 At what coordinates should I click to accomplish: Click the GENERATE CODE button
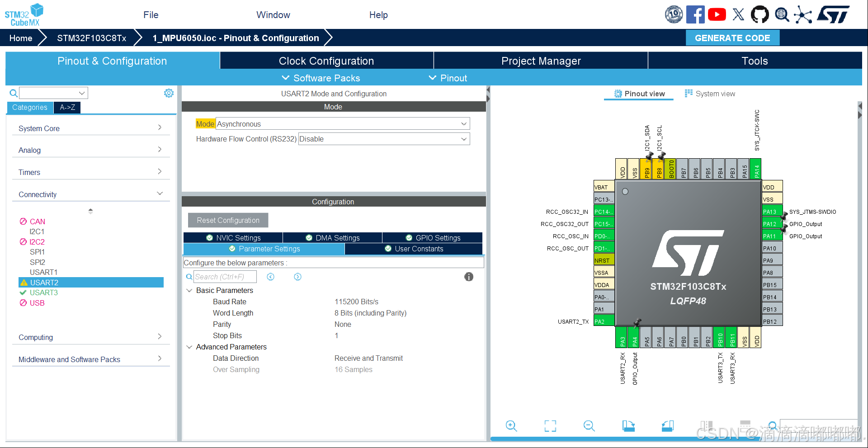pyautogui.click(x=732, y=38)
